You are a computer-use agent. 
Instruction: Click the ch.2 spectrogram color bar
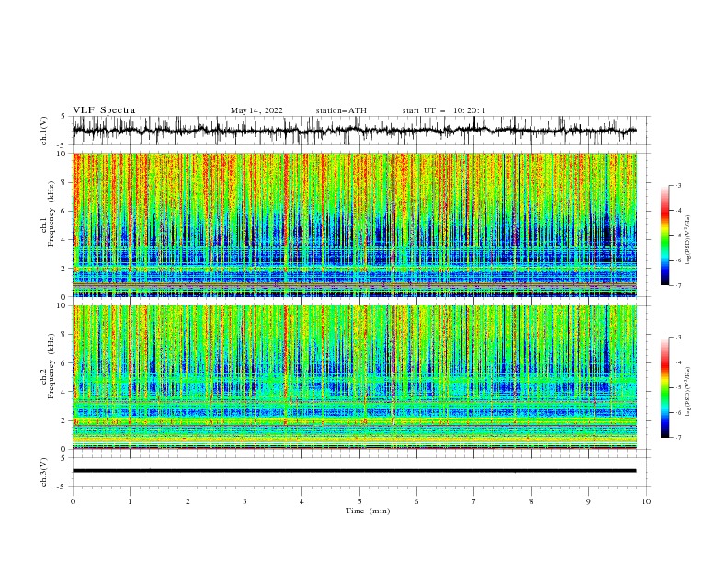click(665, 387)
